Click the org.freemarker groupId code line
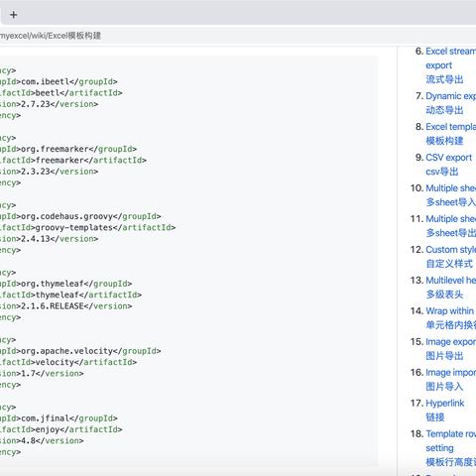 68,149
